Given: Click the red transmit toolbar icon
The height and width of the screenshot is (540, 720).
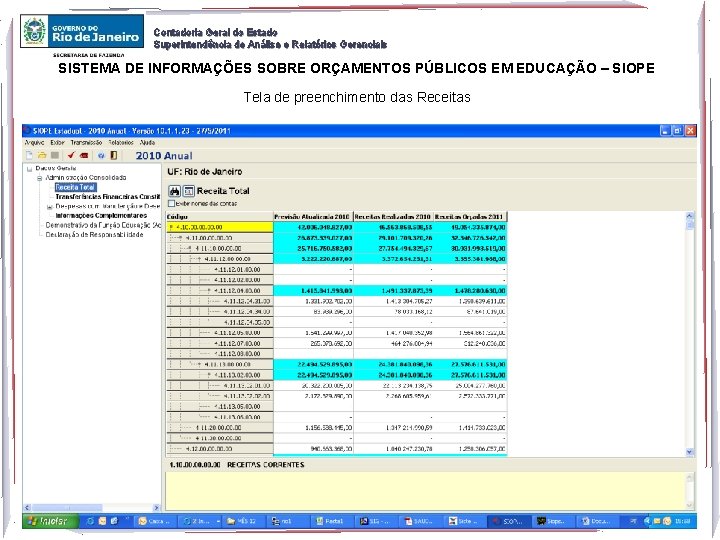Looking at the screenshot, I should (84, 156).
